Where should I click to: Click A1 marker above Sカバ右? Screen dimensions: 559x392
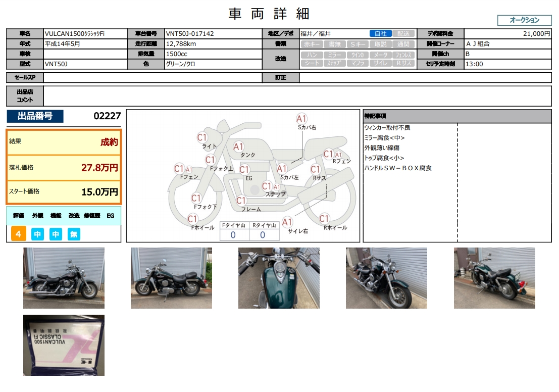pos(301,119)
